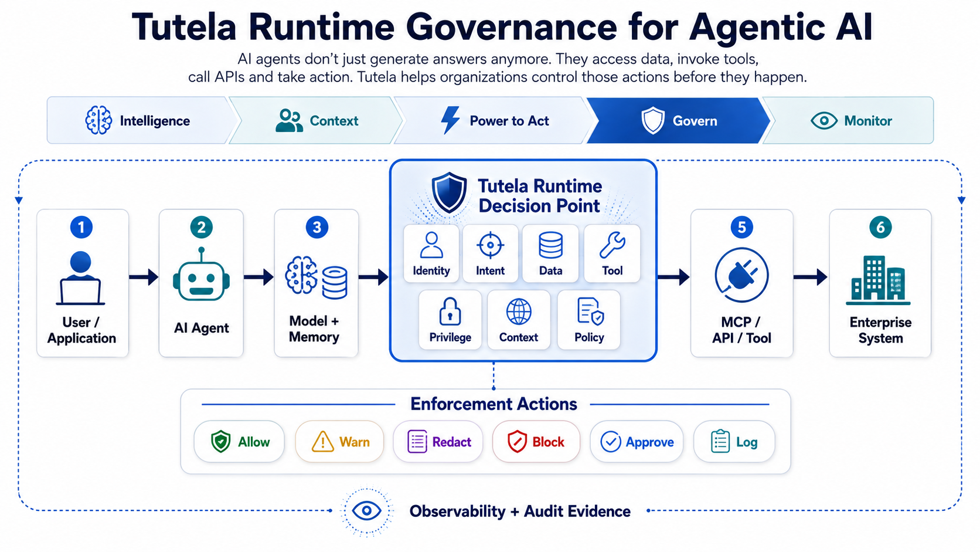Click the Context globe icon
The height and width of the screenshot is (552, 980).
pyautogui.click(x=519, y=311)
